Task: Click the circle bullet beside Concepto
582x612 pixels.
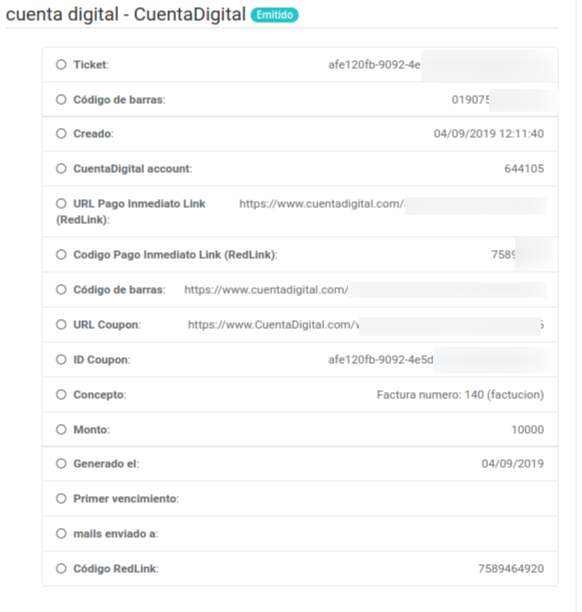Action: tap(61, 394)
